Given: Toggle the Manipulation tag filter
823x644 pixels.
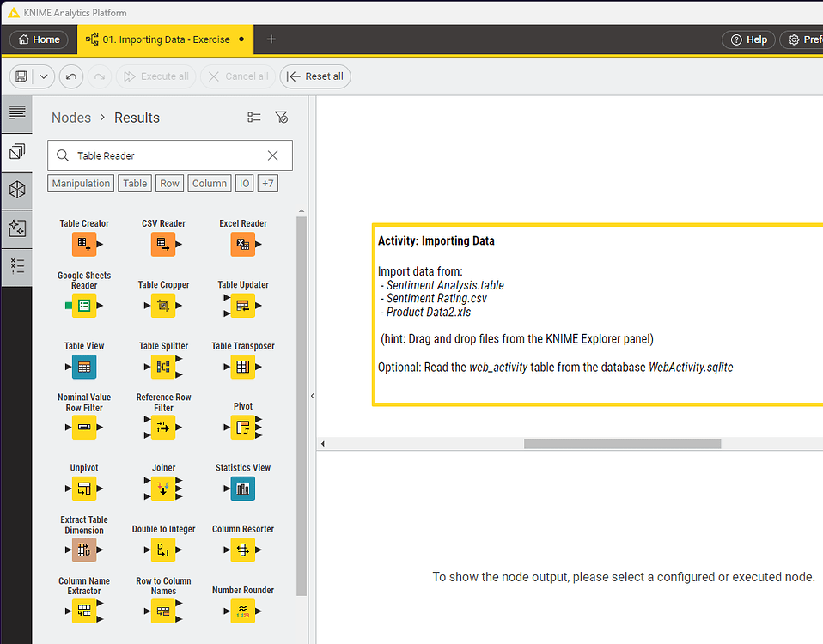Looking at the screenshot, I should [x=81, y=183].
